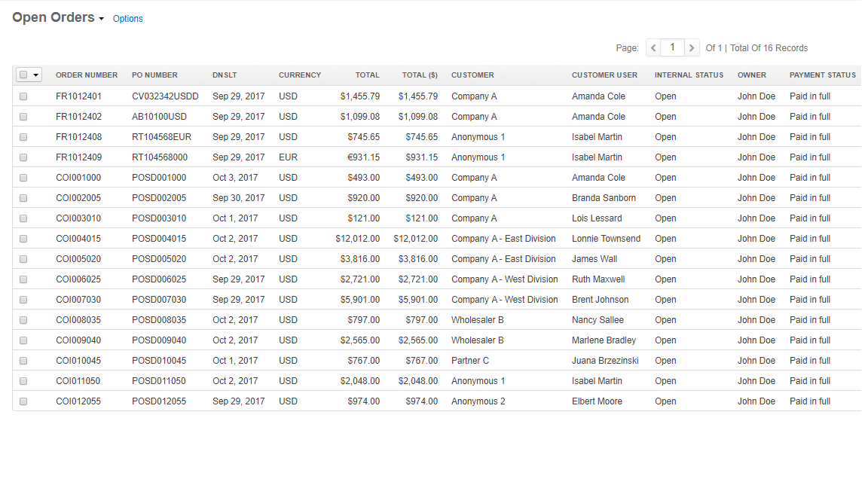Image resolution: width=868 pixels, height=488 pixels.
Task: Select checkbox for order COI011050
Action: coord(23,381)
